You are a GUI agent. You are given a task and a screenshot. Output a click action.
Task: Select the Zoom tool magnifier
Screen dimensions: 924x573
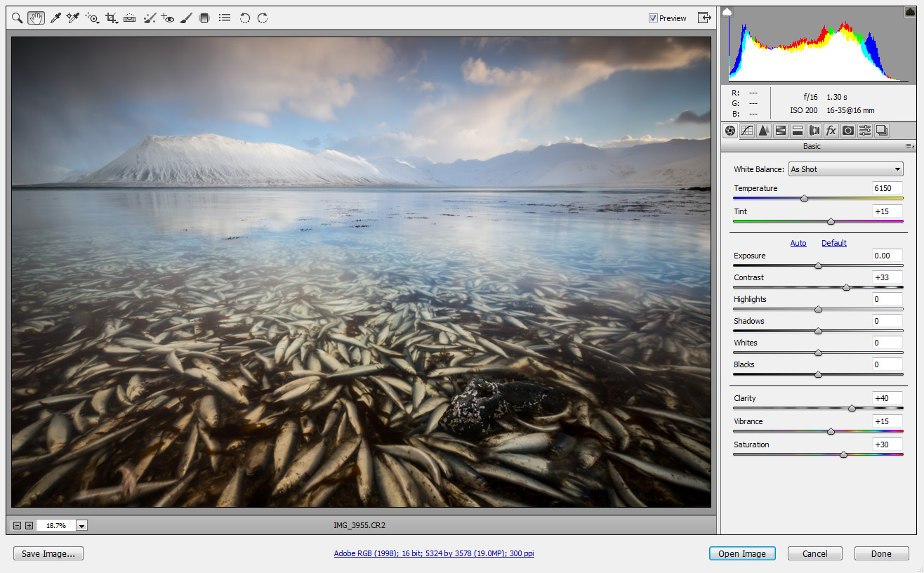coord(18,18)
